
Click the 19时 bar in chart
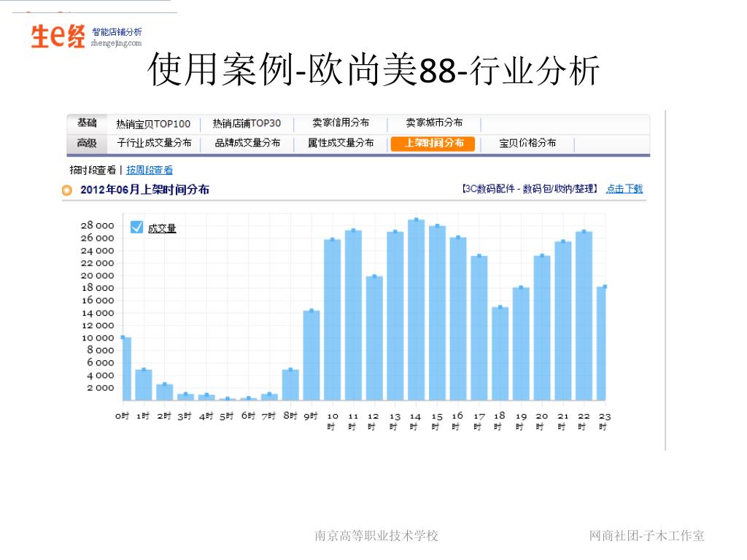click(521, 344)
